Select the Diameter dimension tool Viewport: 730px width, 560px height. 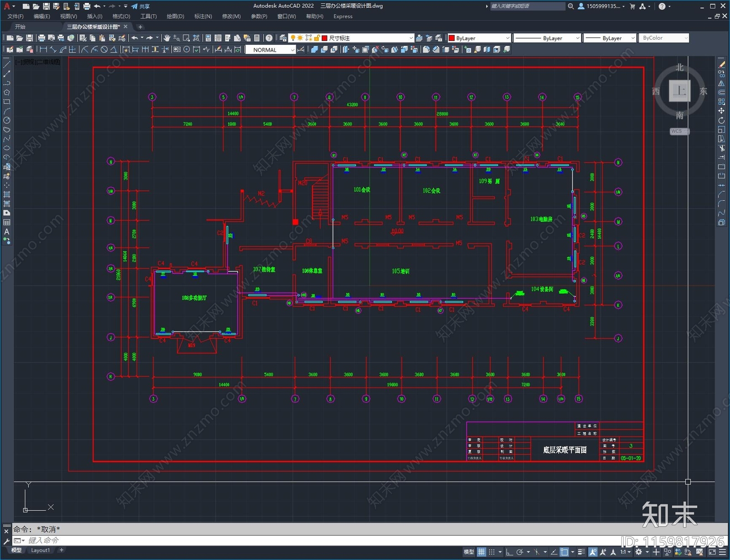pos(104,49)
